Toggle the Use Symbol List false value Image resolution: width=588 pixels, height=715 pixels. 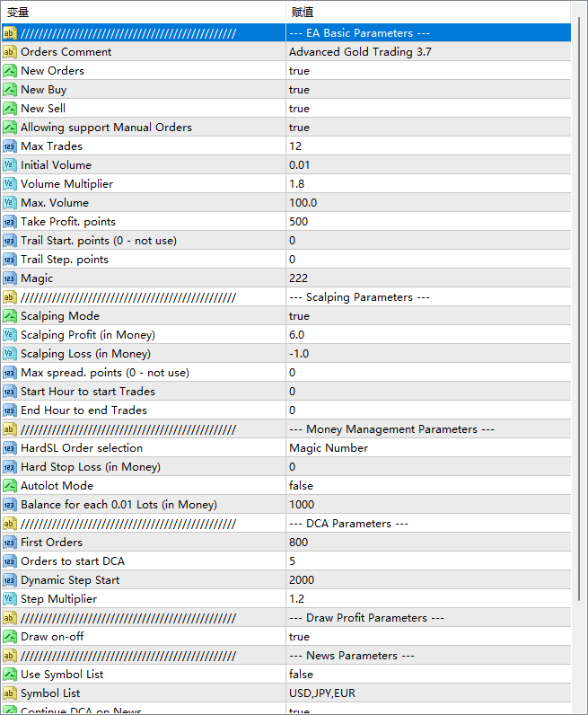[428, 675]
